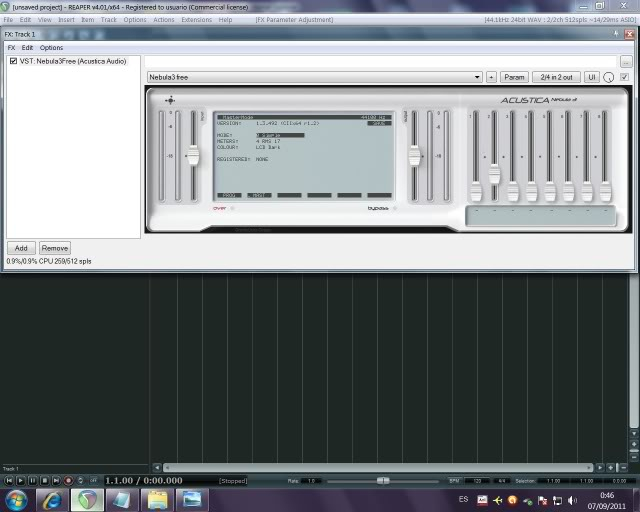
Task: Open the picture viewer taskbar icon
Action: tap(192, 500)
